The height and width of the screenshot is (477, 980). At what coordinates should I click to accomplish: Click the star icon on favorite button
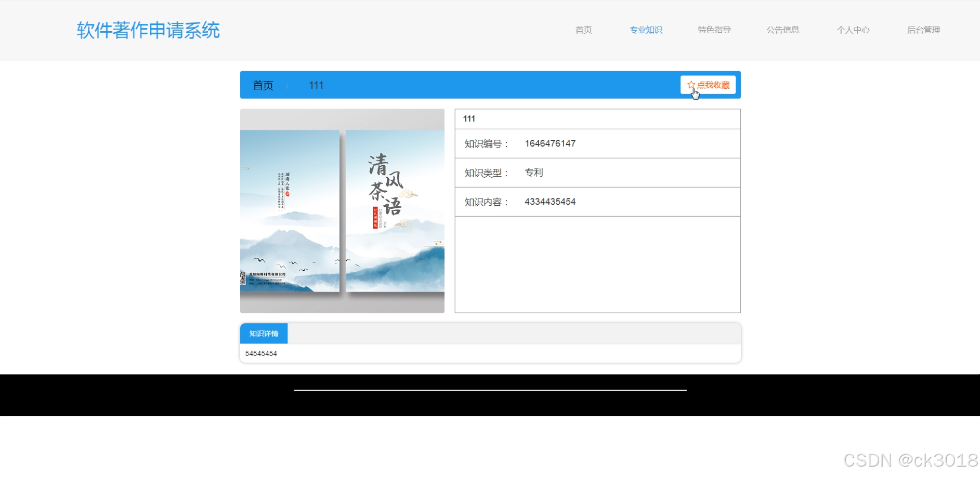[691, 85]
